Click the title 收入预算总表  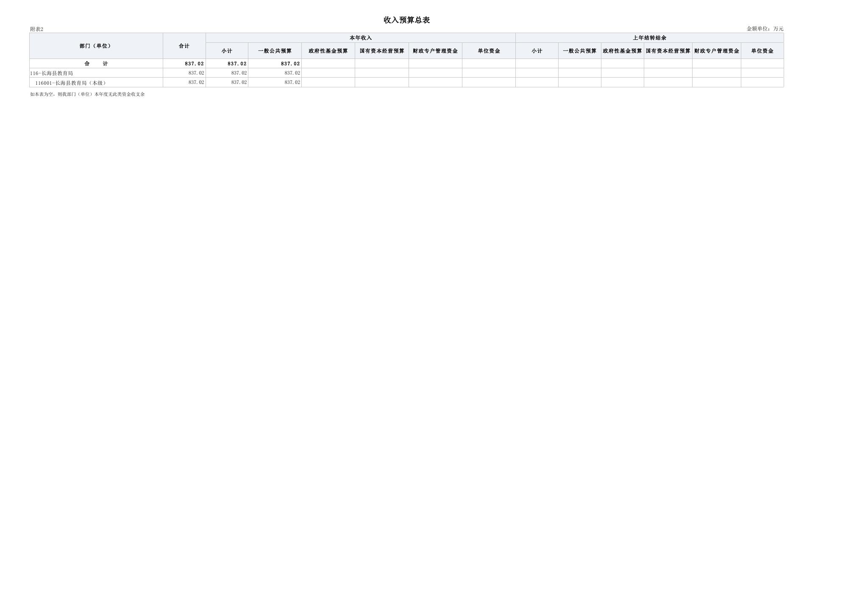point(406,20)
